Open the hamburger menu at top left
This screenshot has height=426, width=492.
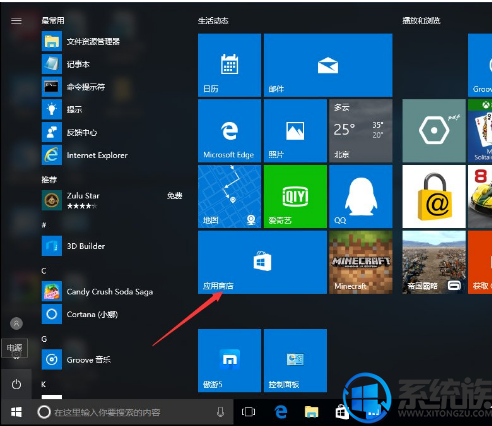point(16,21)
